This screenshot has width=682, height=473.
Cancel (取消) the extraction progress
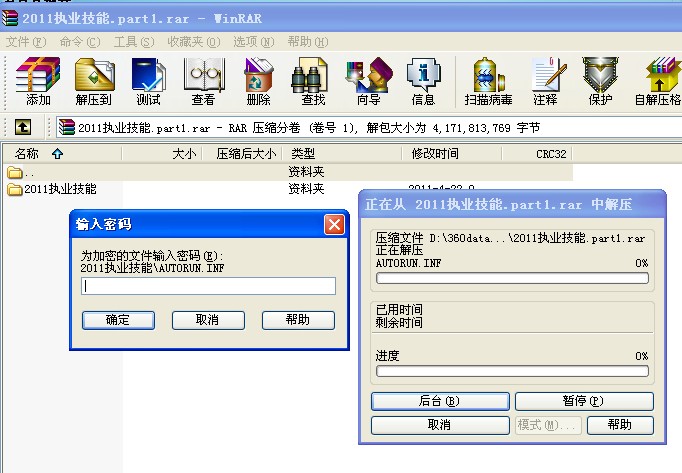[440, 425]
